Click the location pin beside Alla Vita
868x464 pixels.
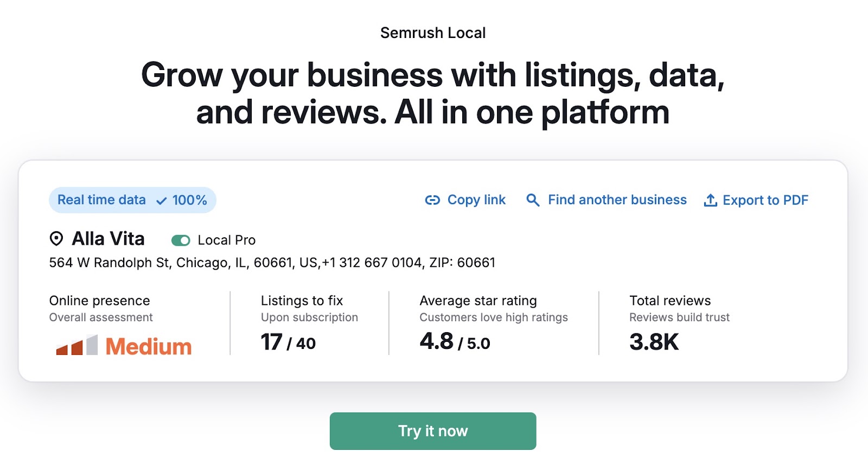tap(56, 239)
